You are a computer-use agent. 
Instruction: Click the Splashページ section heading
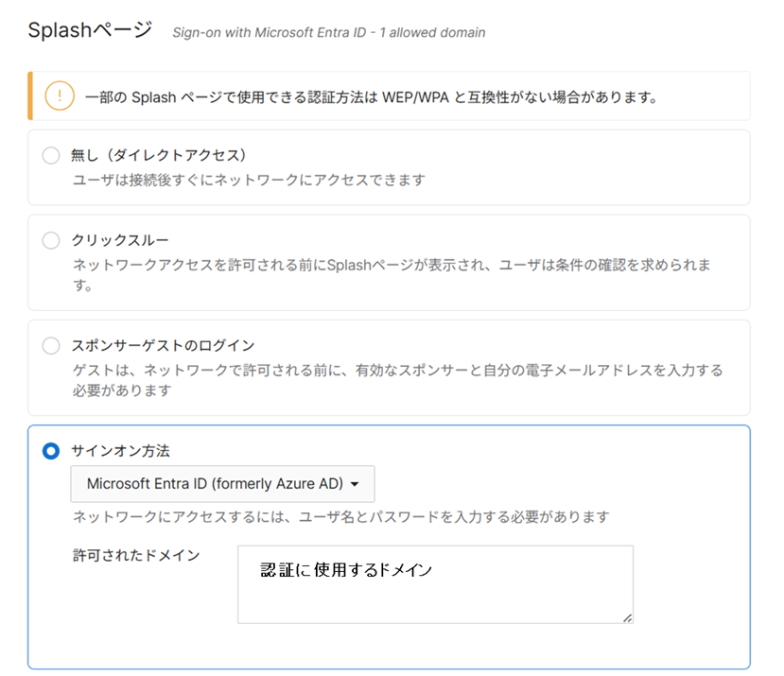click(90, 30)
